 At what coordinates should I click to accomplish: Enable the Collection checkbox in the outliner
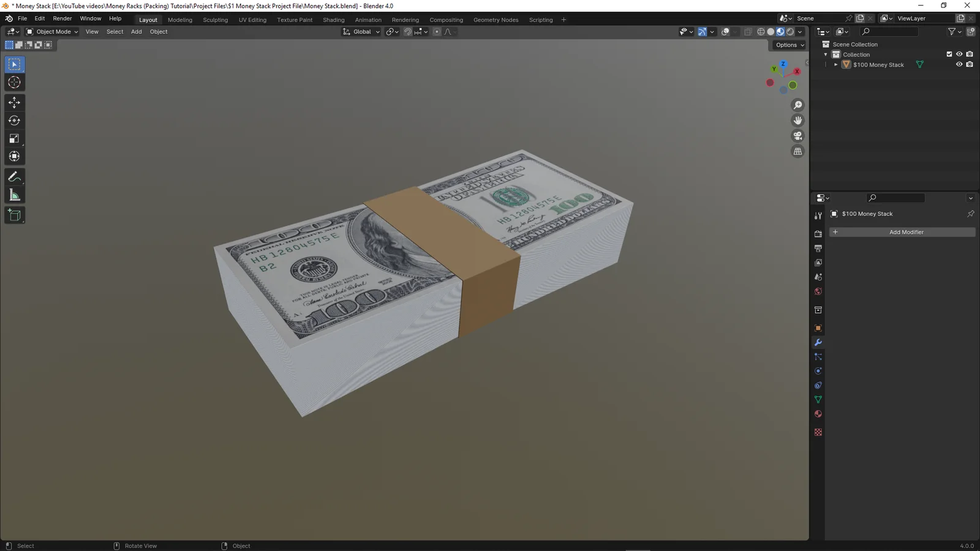(x=948, y=54)
